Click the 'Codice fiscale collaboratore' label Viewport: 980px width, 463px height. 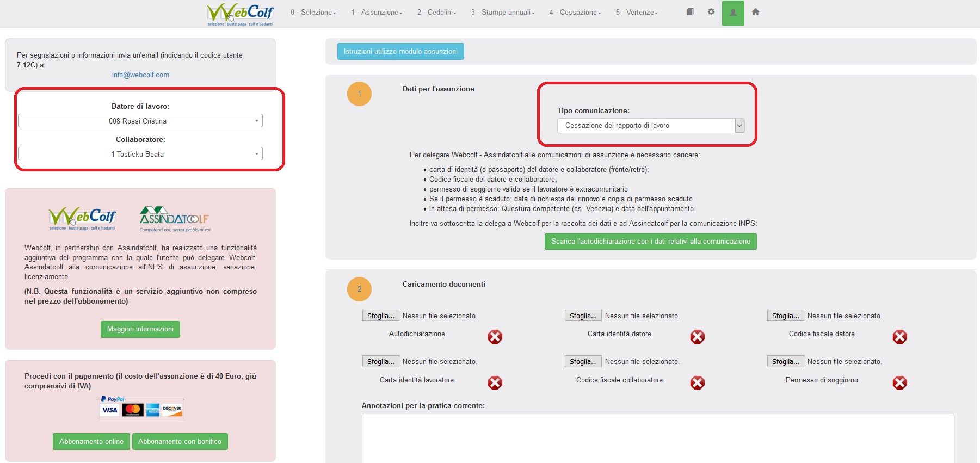click(619, 380)
